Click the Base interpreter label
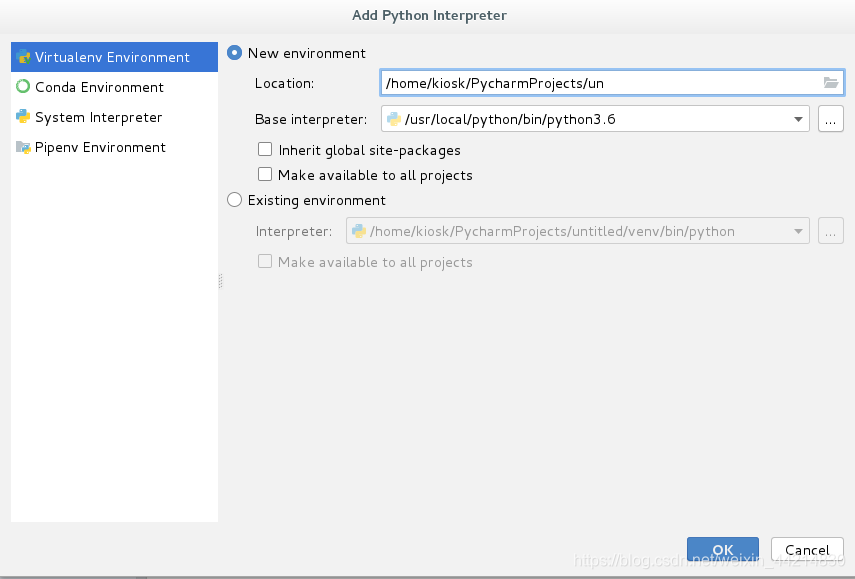 tap(311, 119)
